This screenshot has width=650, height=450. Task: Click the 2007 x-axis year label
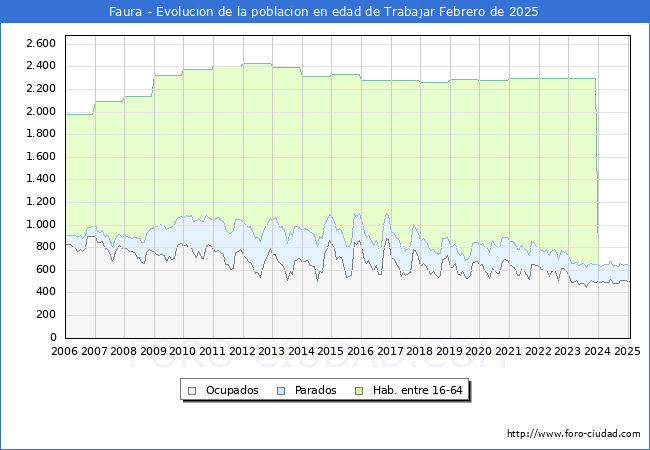pos(94,351)
